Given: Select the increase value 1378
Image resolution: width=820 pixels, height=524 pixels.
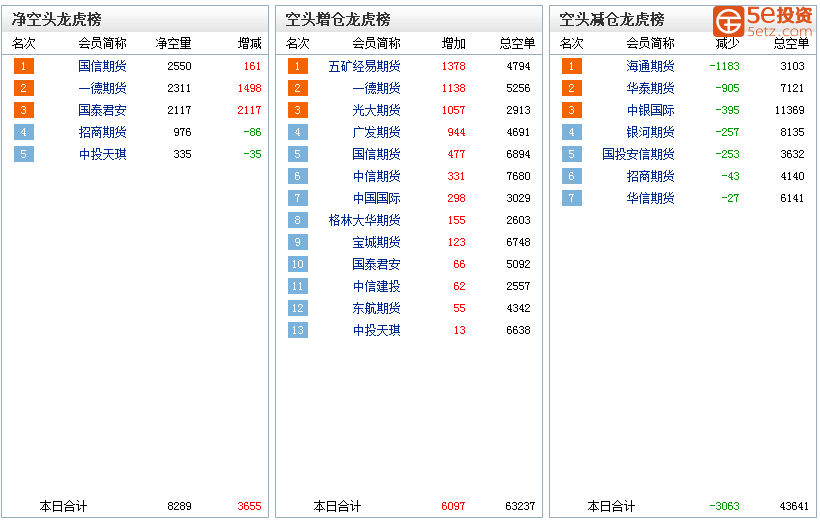Looking at the screenshot, I should coord(453,66).
